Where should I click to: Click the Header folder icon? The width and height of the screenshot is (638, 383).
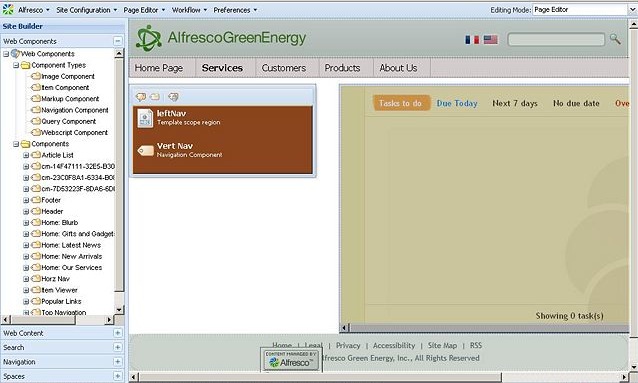tap(36, 211)
